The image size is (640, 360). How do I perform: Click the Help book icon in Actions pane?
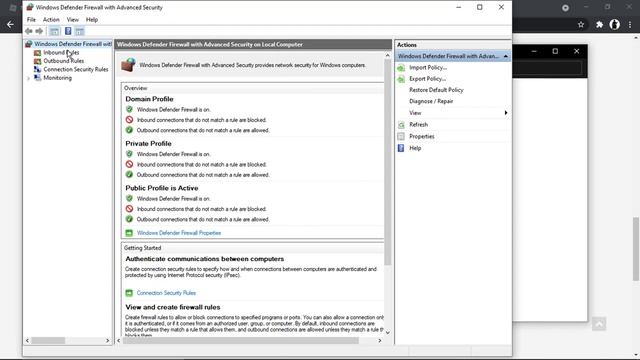(x=401, y=148)
